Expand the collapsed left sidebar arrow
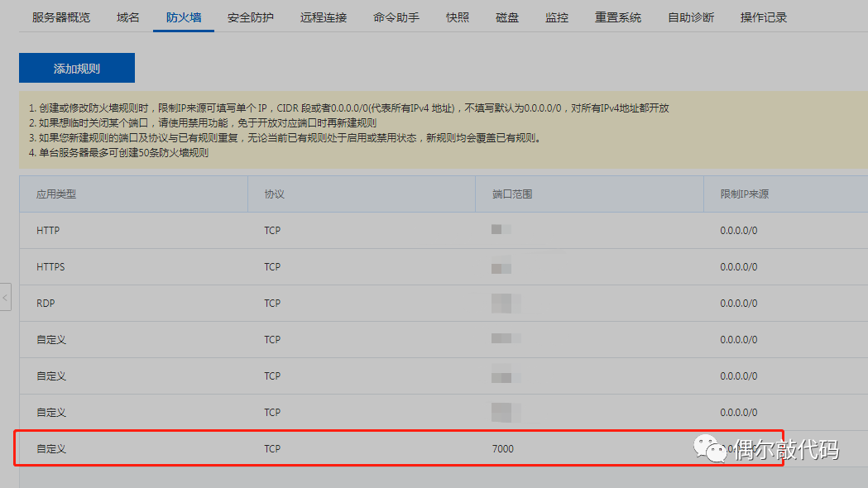This screenshot has height=488, width=868. (6, 297)
